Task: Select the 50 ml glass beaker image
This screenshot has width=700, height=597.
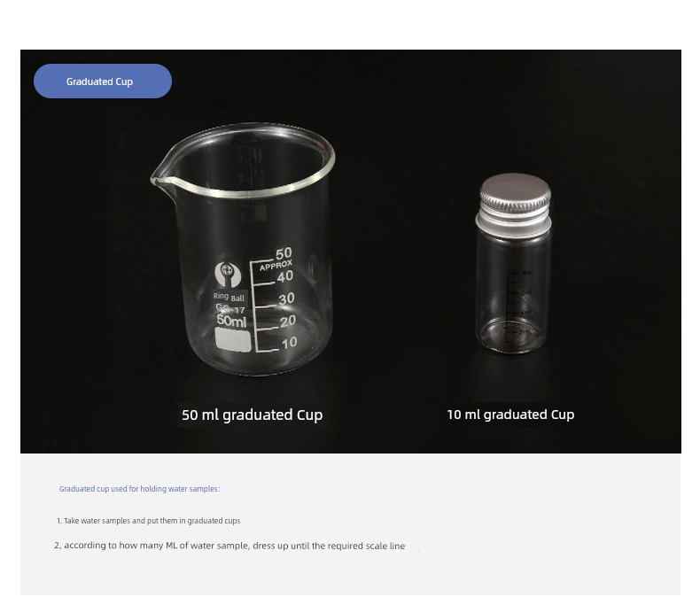Action: pos(244,249)
